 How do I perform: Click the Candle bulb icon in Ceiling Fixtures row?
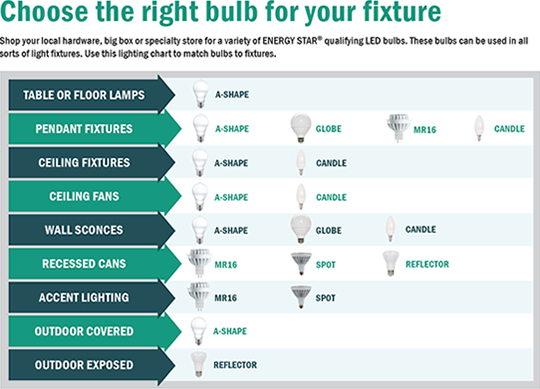click(x=301, y=162)
